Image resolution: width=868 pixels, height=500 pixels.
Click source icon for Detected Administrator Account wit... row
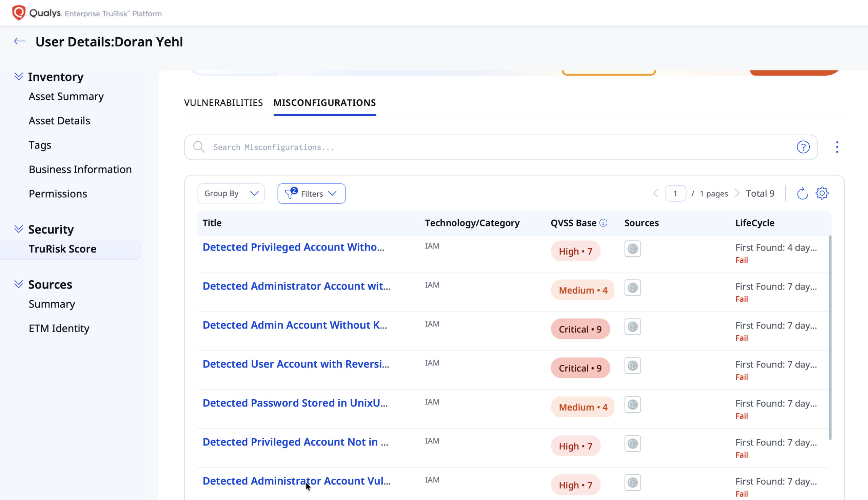click(x=633, y=287)
